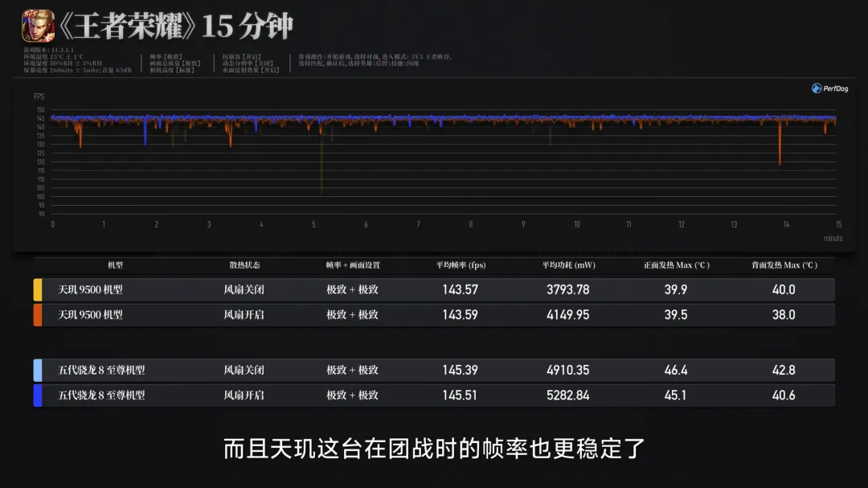The height and width of the screenshot is (488, 868).
Task: Click the back temperature value 40.6
Action: click(x=784, y=396)
